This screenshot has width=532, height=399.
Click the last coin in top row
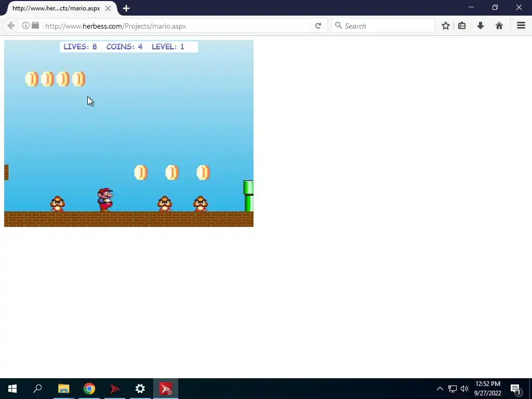(78, 79)
